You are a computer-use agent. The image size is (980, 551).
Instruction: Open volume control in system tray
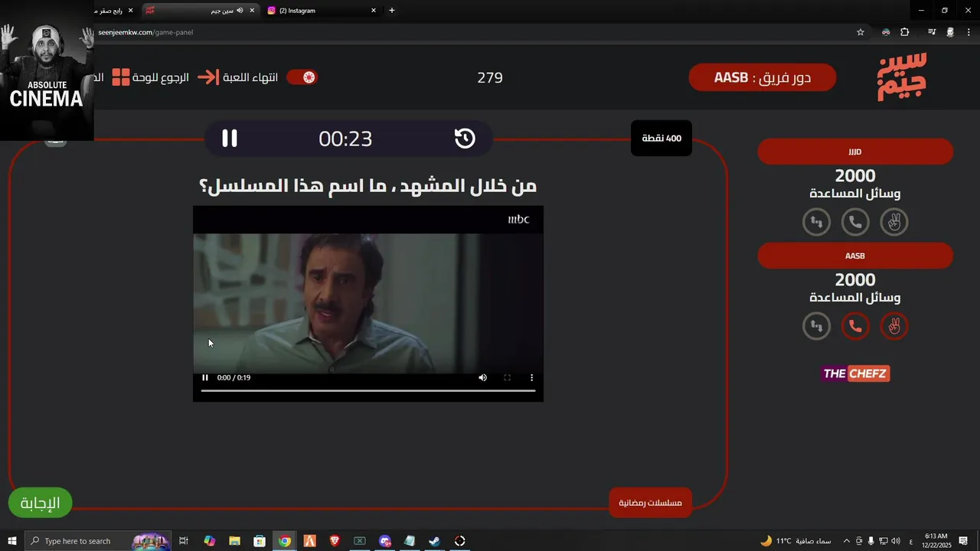[896, 541]
